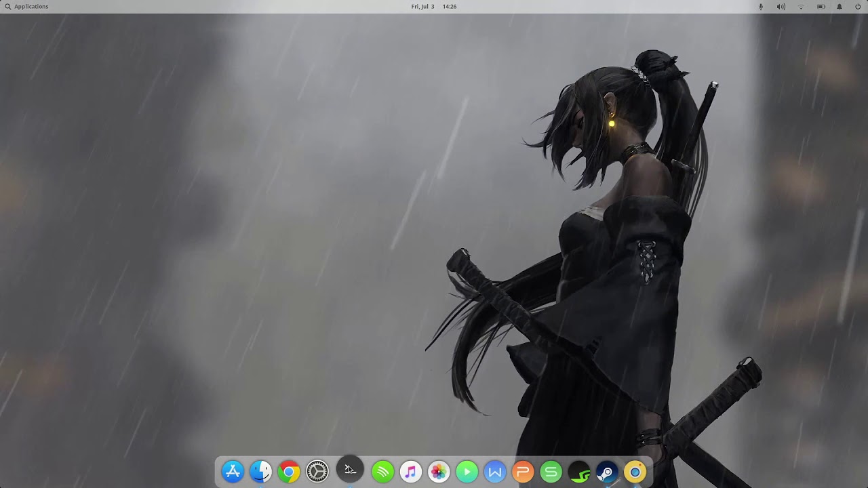Viewport: 868px width, 488px height.
Task: Open the battery power indicator
Action: pos(821,6)
